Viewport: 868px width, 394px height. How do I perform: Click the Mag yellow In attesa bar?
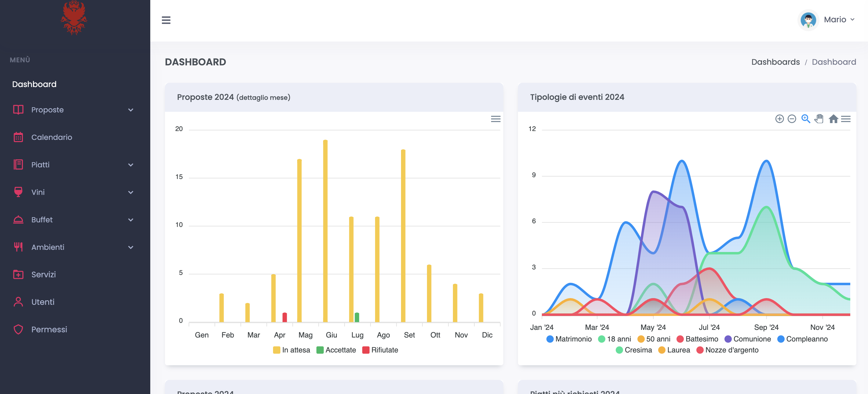[x=299, y=240]
